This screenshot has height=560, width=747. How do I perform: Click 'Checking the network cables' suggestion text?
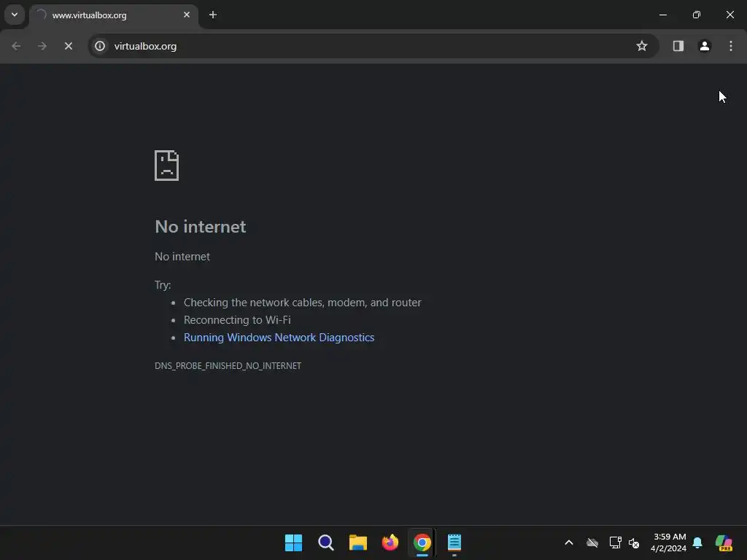point(303,303)
